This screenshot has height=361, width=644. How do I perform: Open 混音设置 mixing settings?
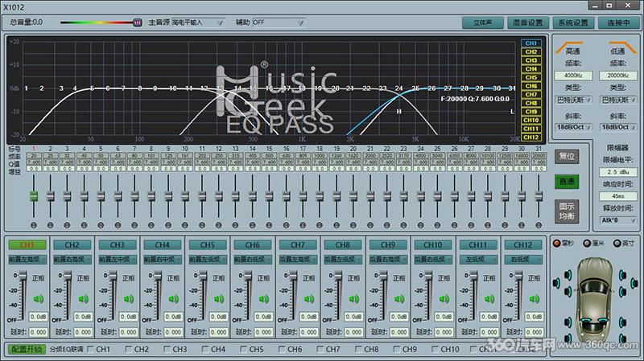pos(528,23)
